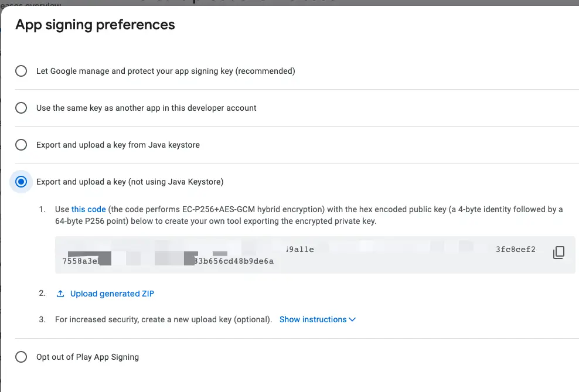This screenshot has height=392, width=579.
Task: Click the 'Let Google manage and protect' label text
Action: click(165, 71)
